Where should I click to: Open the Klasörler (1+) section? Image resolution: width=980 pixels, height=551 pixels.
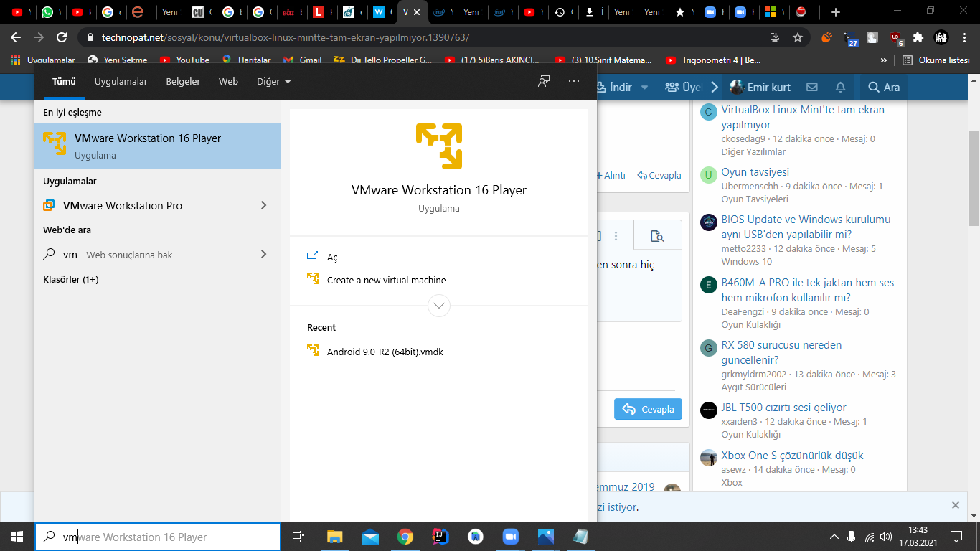click(70, 279)
